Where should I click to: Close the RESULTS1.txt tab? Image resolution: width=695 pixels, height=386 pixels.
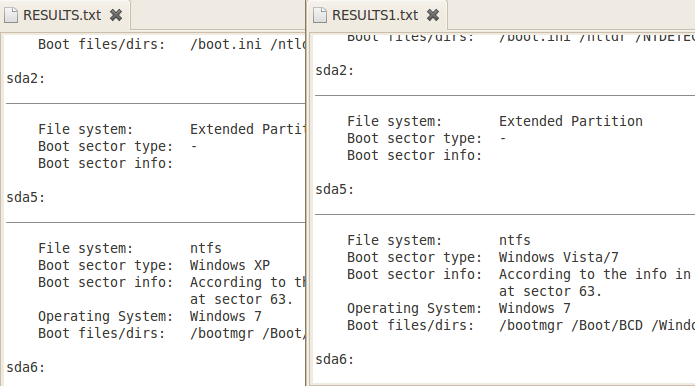tap(433, 15)
